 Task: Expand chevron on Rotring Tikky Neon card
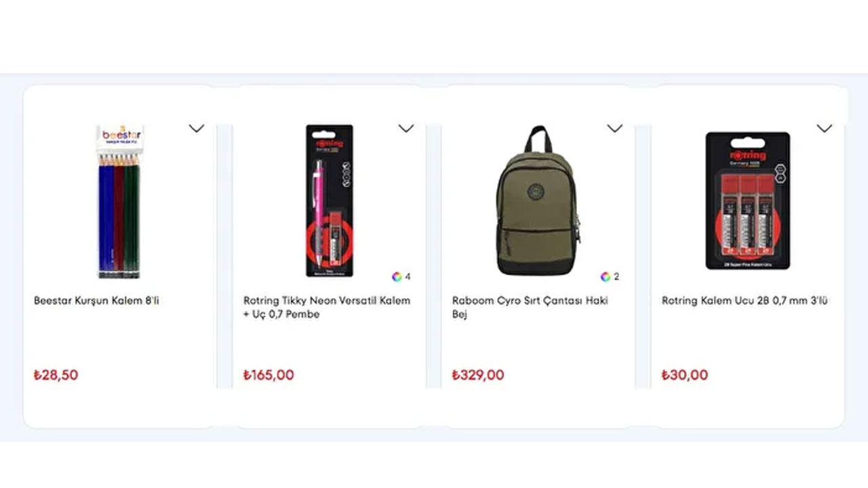[406, 128]
